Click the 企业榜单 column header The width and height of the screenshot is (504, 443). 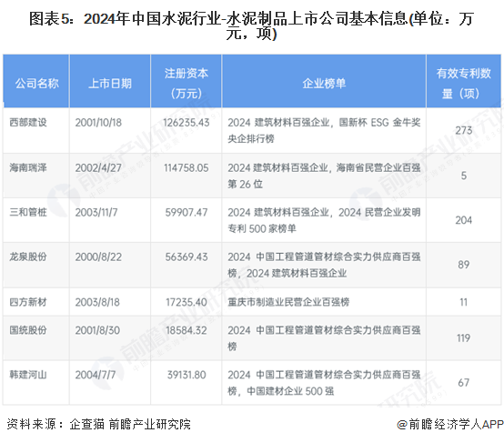[x=324, y=82]
